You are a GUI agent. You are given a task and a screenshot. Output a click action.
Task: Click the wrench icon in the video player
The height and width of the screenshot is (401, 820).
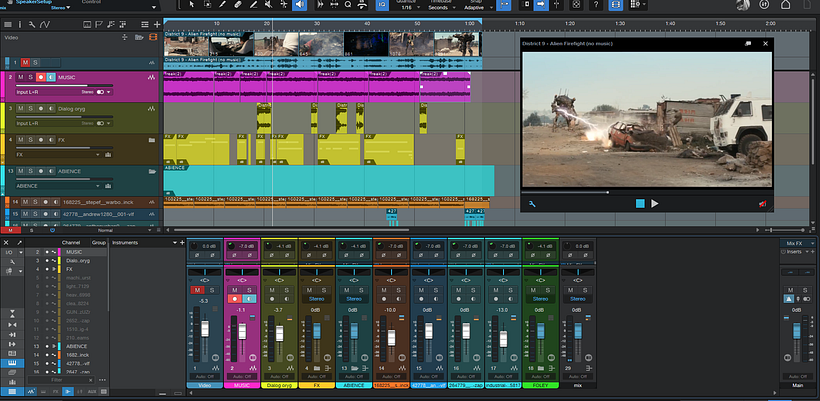tap(532, 204)
